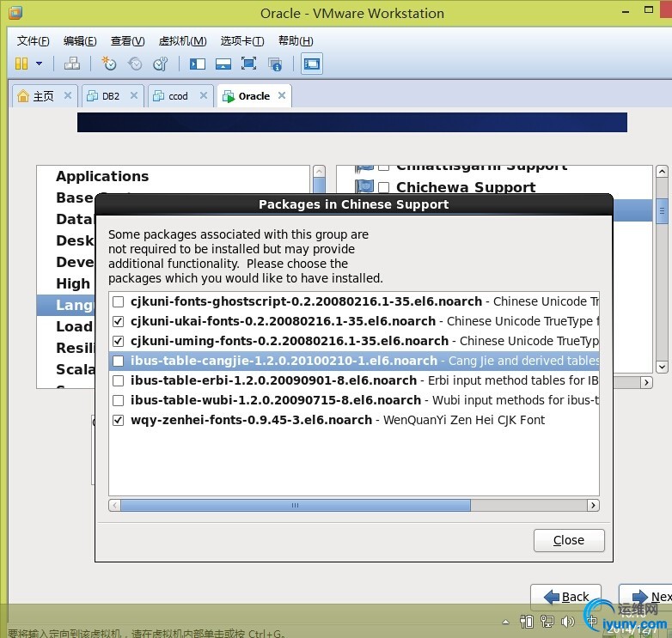Viewport: 672px width, 638px height.
Task: Show hidden system tray icons arrow
Action: click(505, 623)
